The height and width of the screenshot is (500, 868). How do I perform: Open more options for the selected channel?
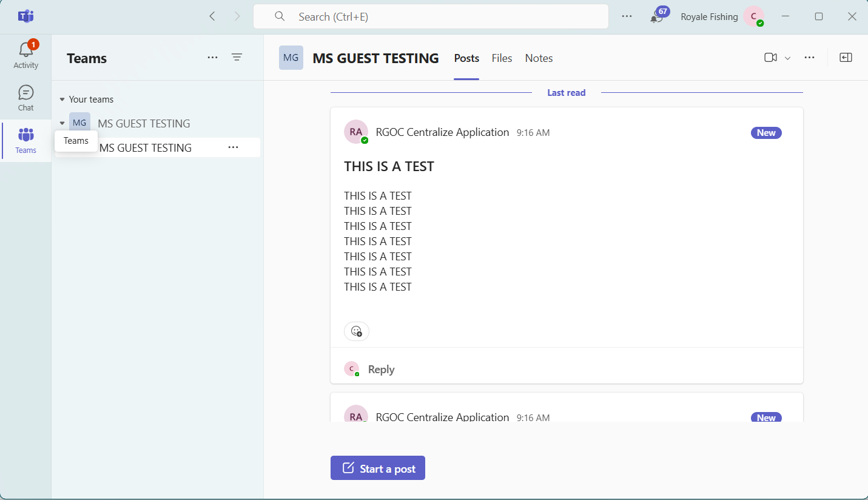(x=233, y=147)
